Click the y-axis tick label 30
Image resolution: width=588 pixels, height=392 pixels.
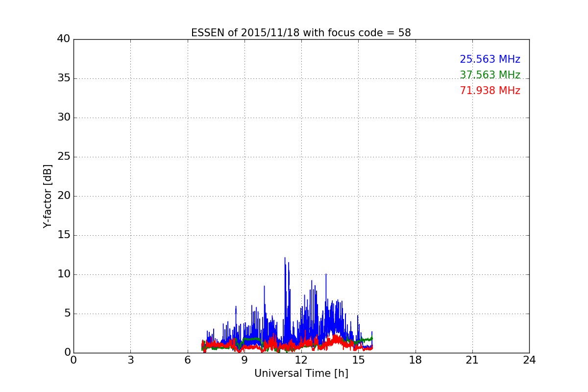[x=64, y=118]
